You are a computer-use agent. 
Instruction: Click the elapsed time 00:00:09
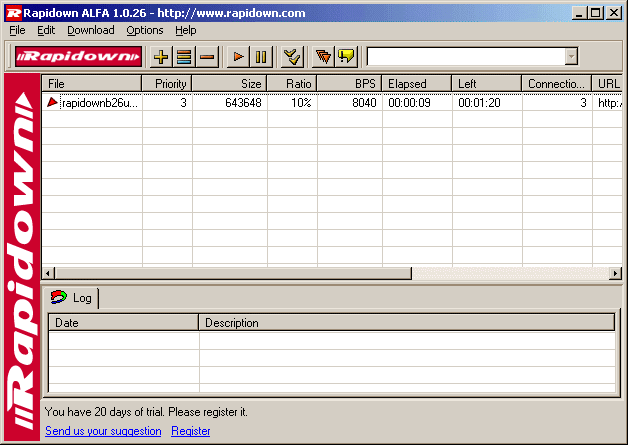pos(409,103)
